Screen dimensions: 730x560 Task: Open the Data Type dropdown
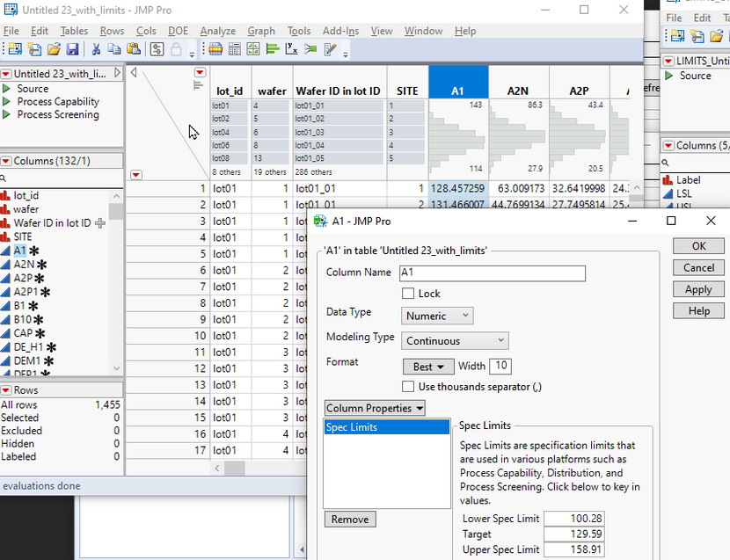tap(437, 316)
